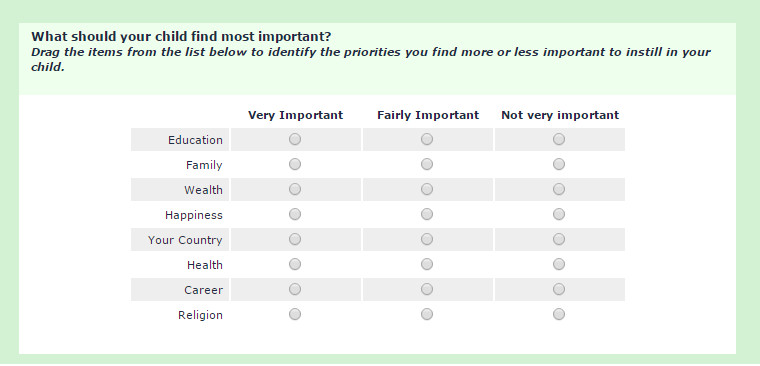Viewport: 760px width, 366px height.
Task: Select Fairly Important for Health
Action: pos(427,264)
